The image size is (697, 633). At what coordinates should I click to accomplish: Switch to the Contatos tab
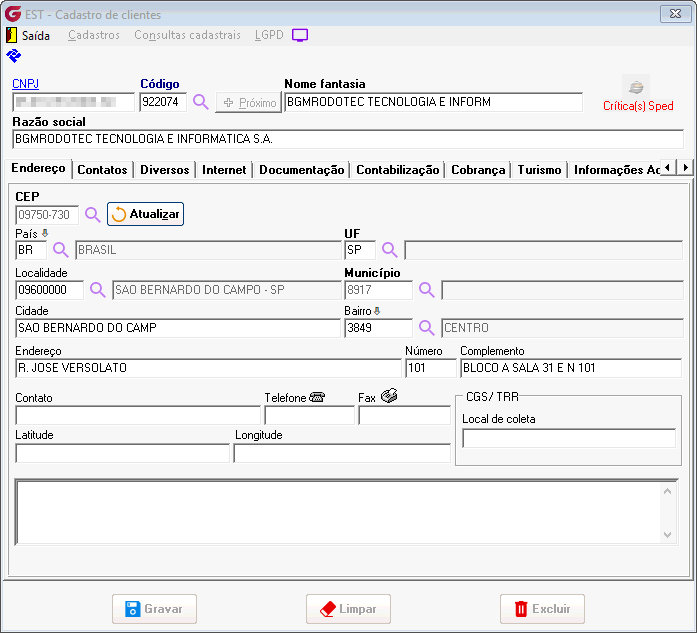coord(102,170)
